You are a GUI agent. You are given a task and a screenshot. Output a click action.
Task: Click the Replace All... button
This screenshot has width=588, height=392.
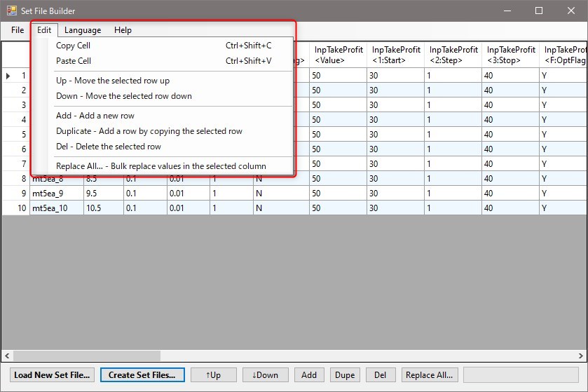(430, 374)
